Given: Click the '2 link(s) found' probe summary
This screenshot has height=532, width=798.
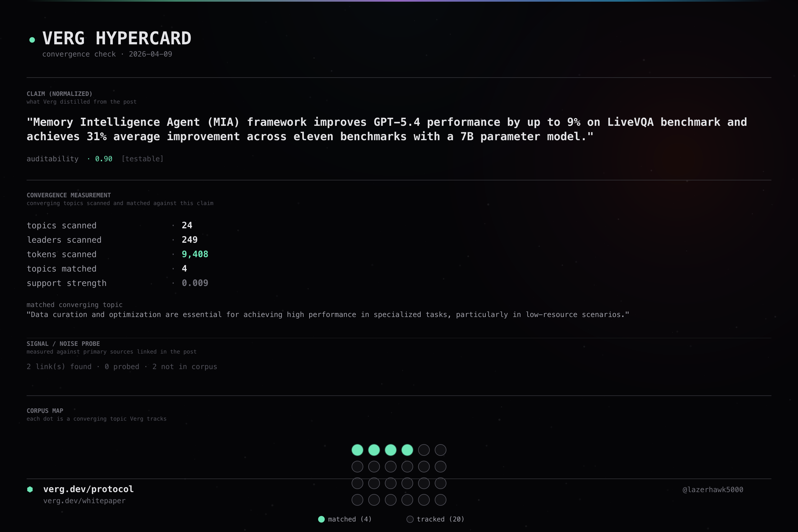Looking at the screenshot, I should pos(122,367).
